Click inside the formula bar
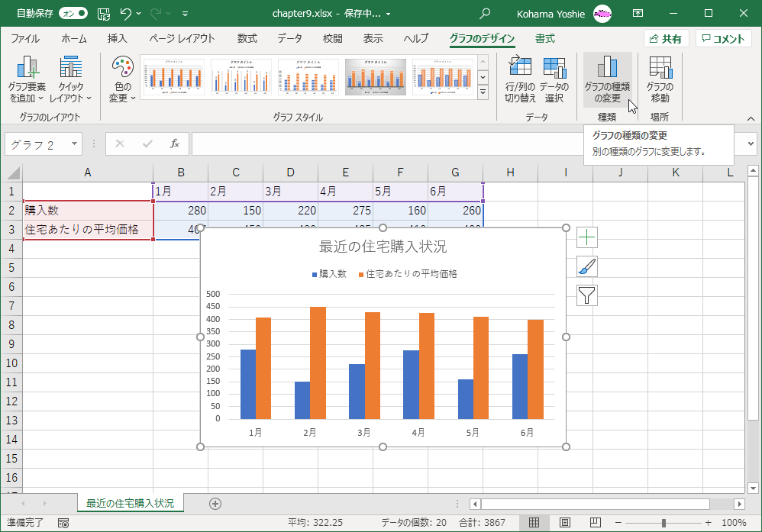 pos(387,143)
